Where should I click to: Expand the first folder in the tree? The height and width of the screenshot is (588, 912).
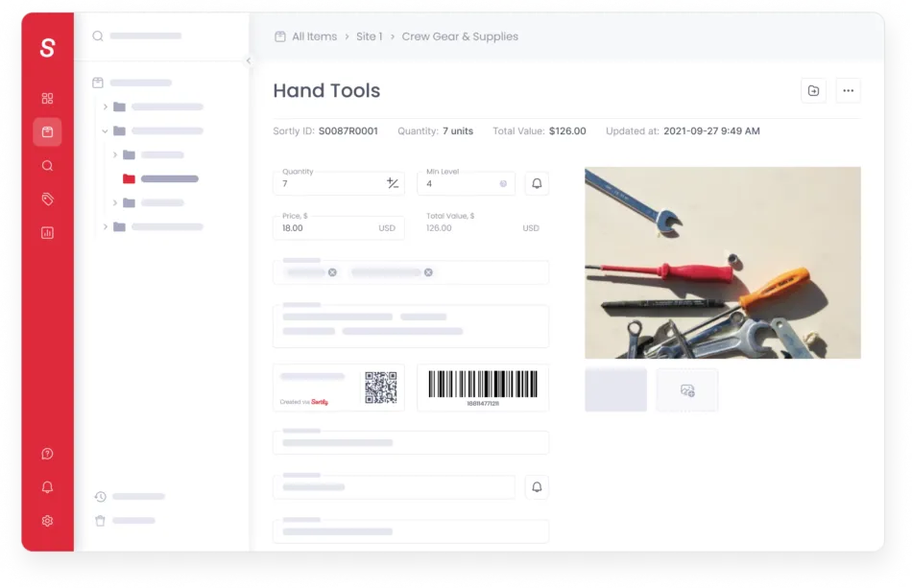[106, 106]
